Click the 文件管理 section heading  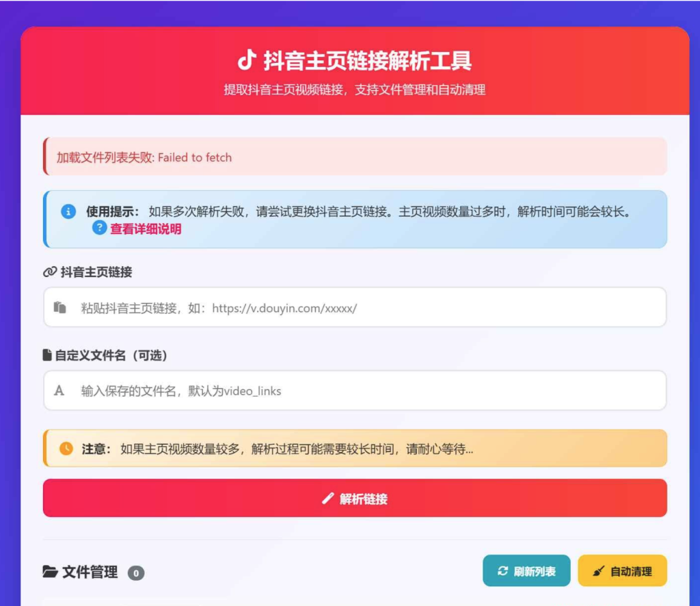coord(90,572)
